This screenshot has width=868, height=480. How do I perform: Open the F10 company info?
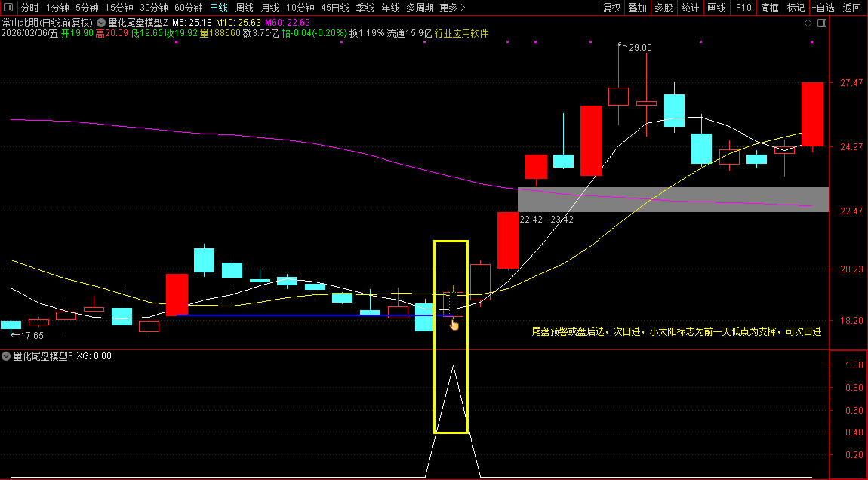tap(743, 8)
